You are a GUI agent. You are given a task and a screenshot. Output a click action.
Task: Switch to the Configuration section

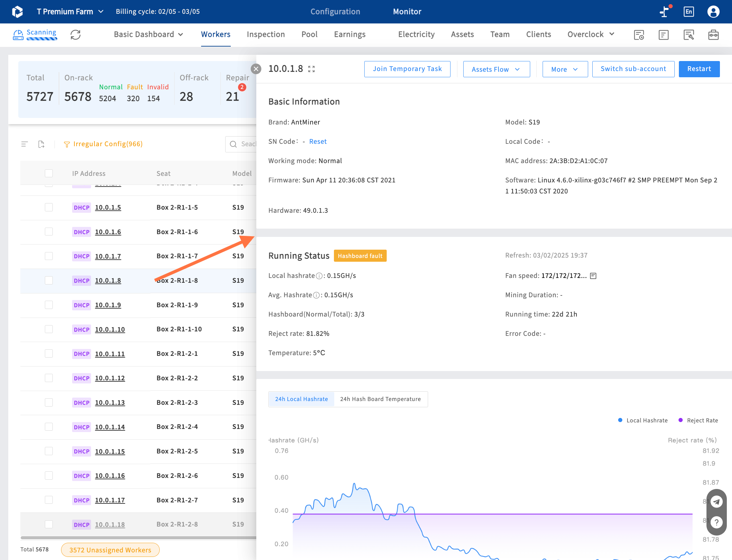pos(335,12)
